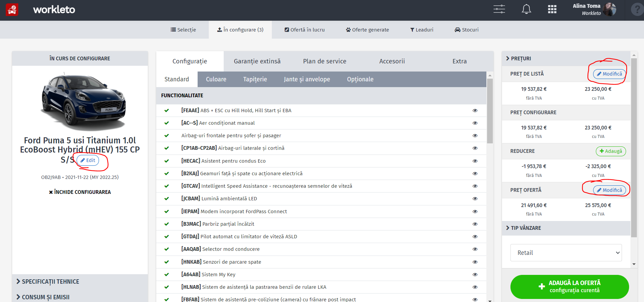The image size is (644, 302).
Task: Go to Ofertă în lucru
Action: (x=305, y=30)
